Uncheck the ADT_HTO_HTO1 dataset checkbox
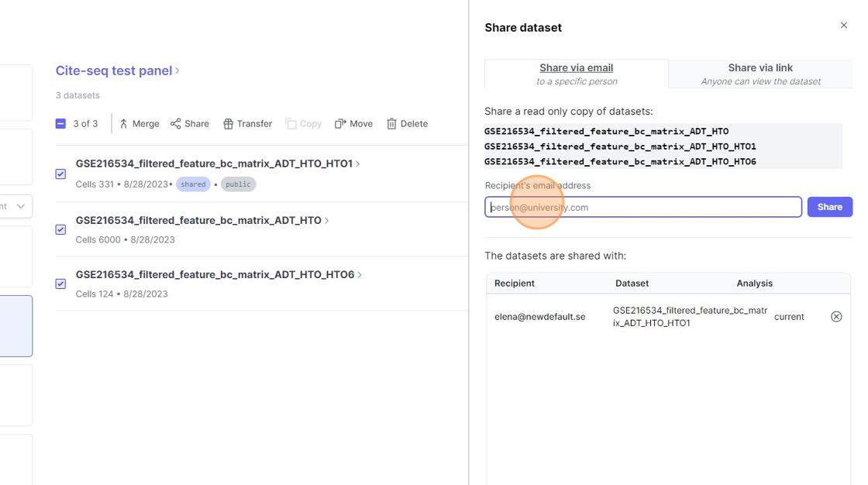 pyautogui.click(x=60, y=174)
